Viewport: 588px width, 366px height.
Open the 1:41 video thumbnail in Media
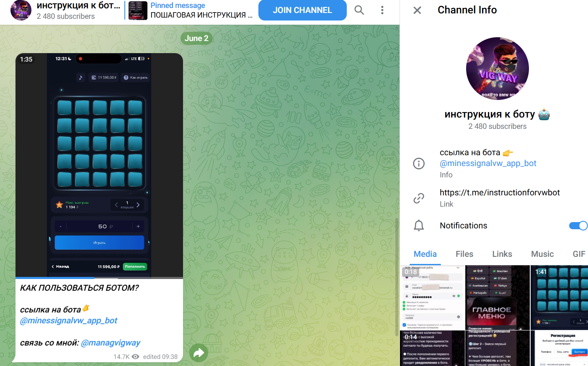point(559,297)
